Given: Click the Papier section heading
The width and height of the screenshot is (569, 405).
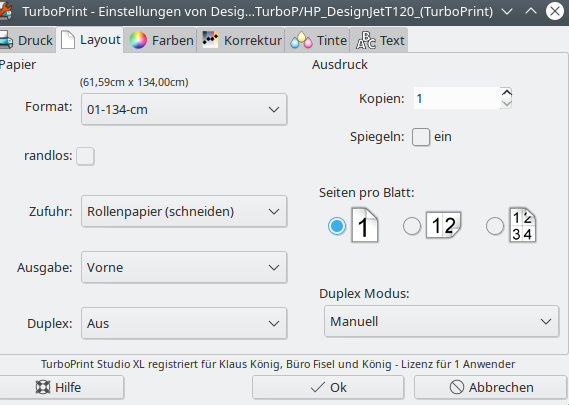Looking at the screenshot, I should (18, 65).
